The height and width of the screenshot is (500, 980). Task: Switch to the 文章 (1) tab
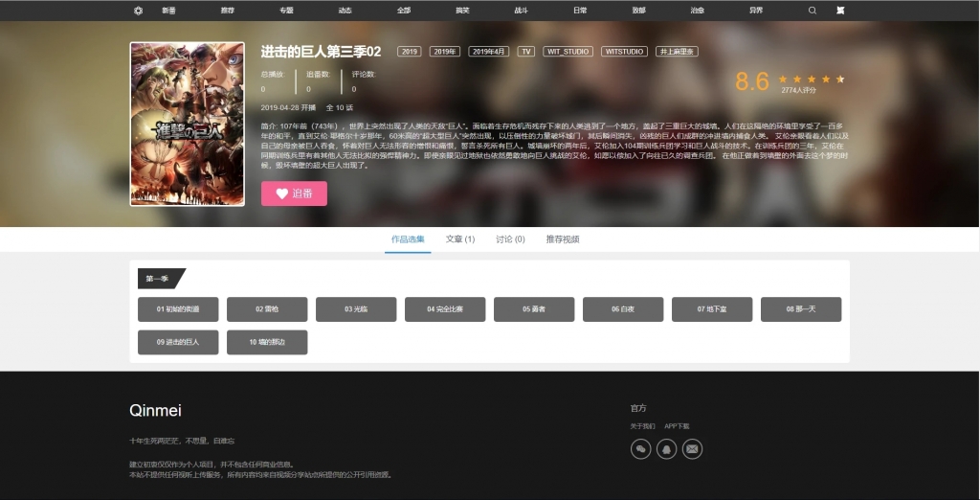tap(459, 239)
